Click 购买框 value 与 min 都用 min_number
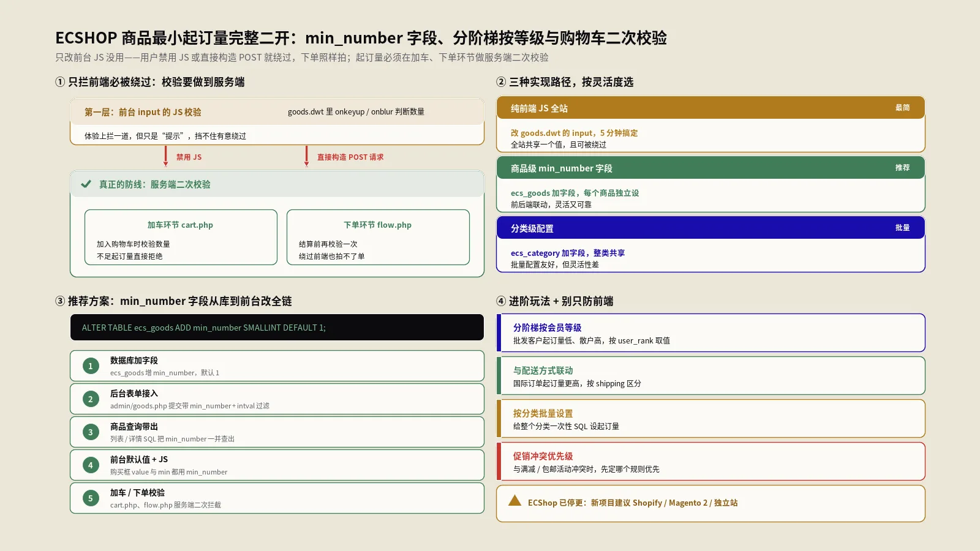 [168, 472]
